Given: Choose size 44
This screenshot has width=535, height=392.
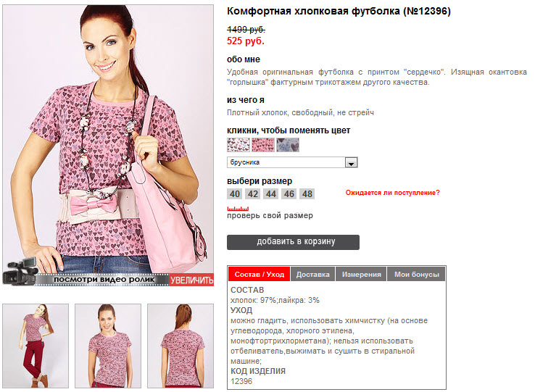Looking at the screenshot, I should click(x=271, y=194).
